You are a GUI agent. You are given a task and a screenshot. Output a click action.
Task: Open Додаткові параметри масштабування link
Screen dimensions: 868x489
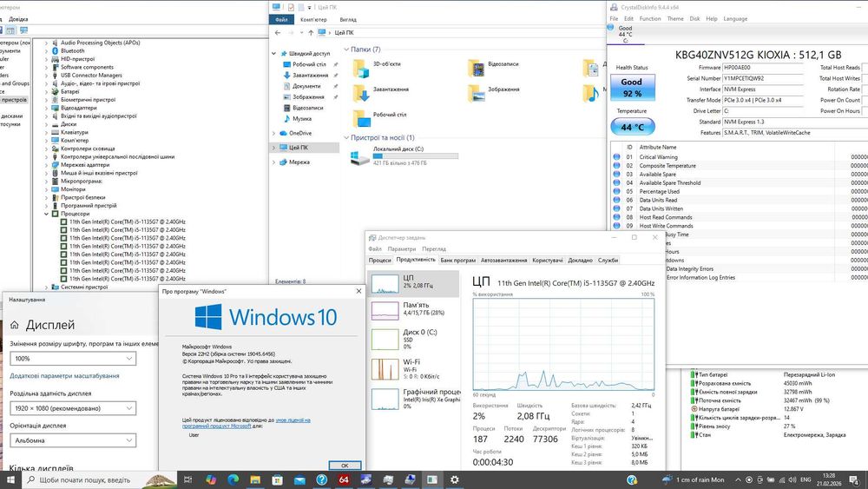(64, 376)
